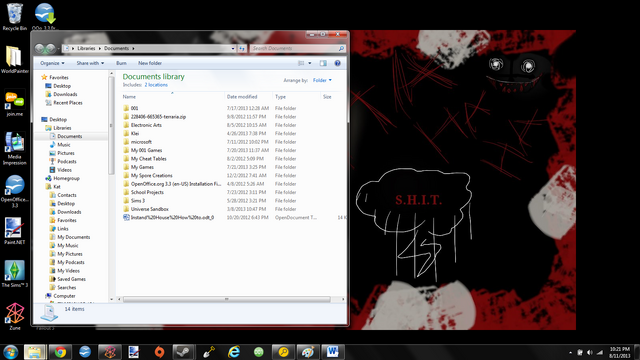640x360 pixels.
Task: Sort by Date modified column header
Action: pos(242,97)
